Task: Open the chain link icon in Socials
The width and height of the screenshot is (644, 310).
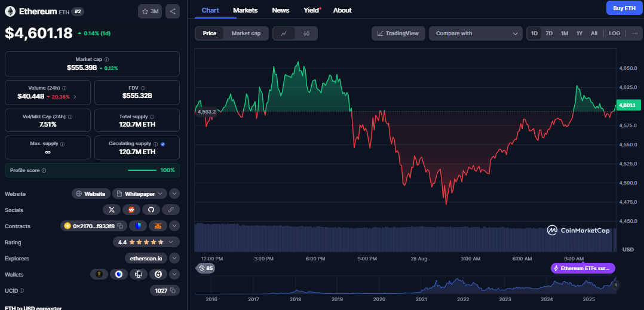Action: (171, 210)
